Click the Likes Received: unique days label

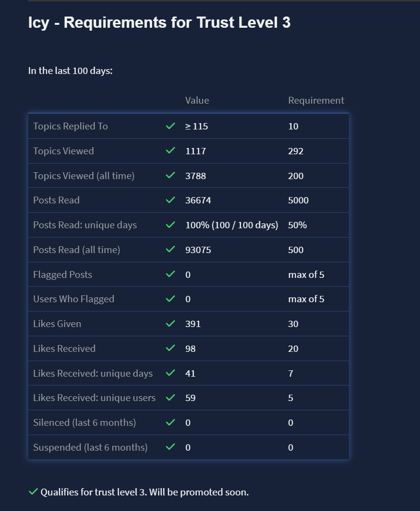point(93,373)
